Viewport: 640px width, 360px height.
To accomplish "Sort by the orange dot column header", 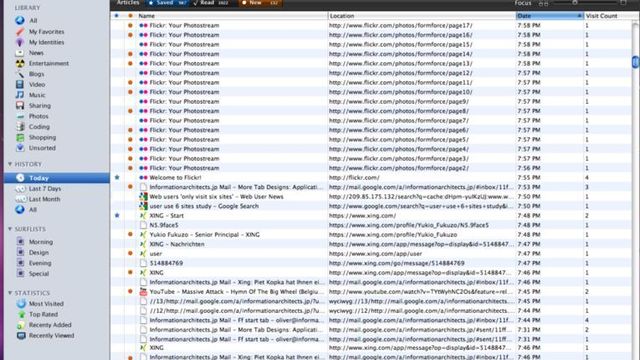I will point(130,16).
